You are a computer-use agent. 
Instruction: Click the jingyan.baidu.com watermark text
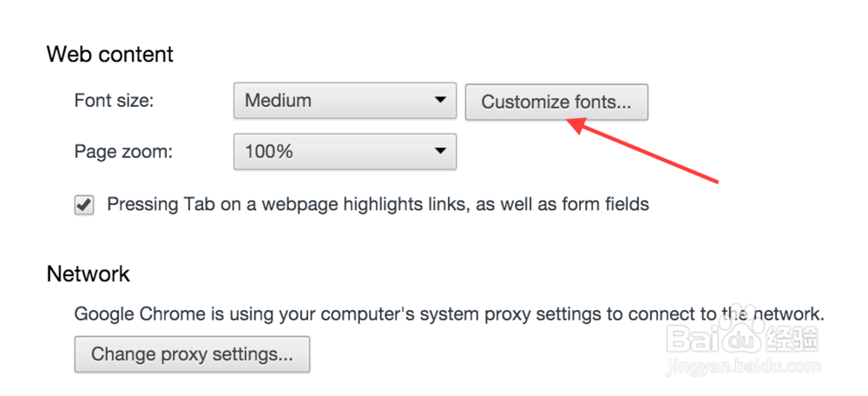click(x=744, y=366)
